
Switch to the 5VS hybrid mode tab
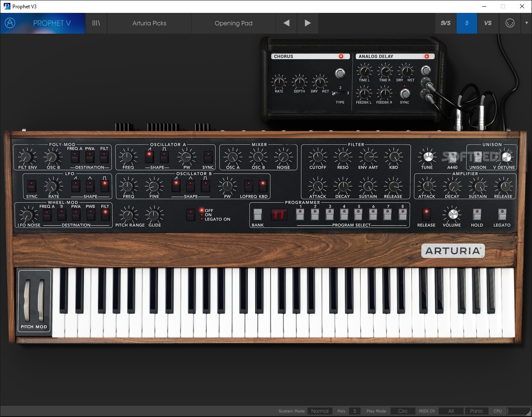[445, 23]
